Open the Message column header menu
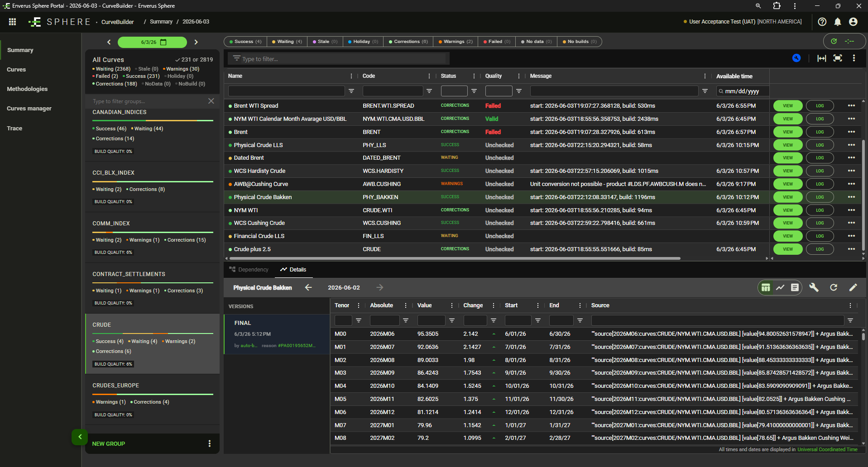The image size is (868, 467). click(x=705, y=76)
